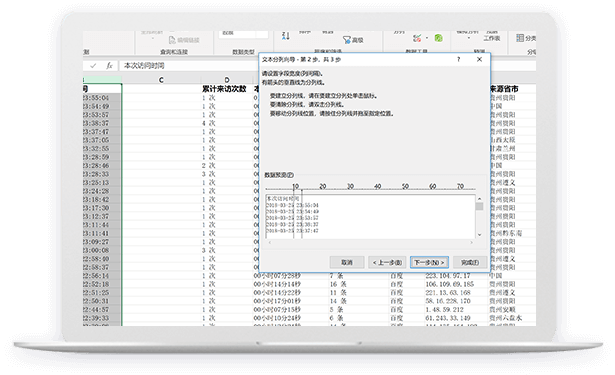615x375 pixels.
Task: Select column C header
Action: point(161,80)
